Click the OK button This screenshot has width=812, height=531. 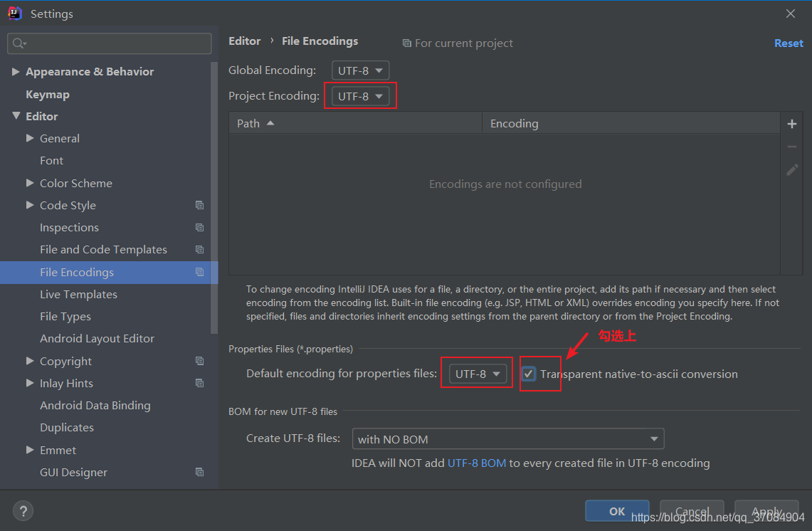point(617,511)
